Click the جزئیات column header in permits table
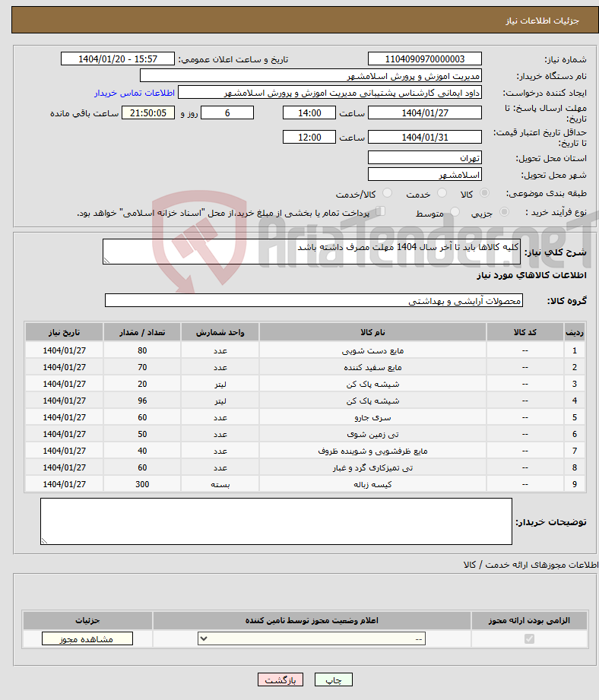The image size is (599, 700). 87,620
